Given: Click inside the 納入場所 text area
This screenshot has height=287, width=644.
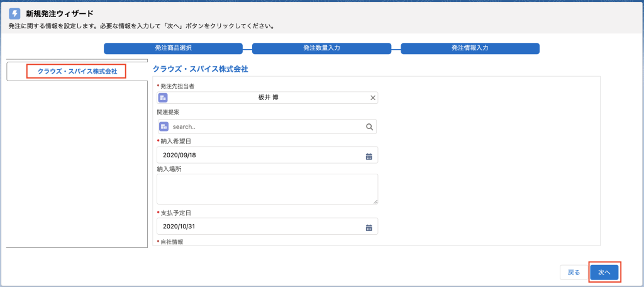Looking at the screenshot, I should [x=267, y=189].
